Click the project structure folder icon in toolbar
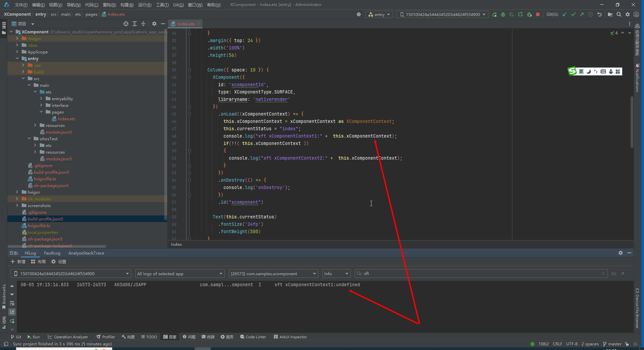This screenshot has width=644, height=350. (x=610, y=15)
